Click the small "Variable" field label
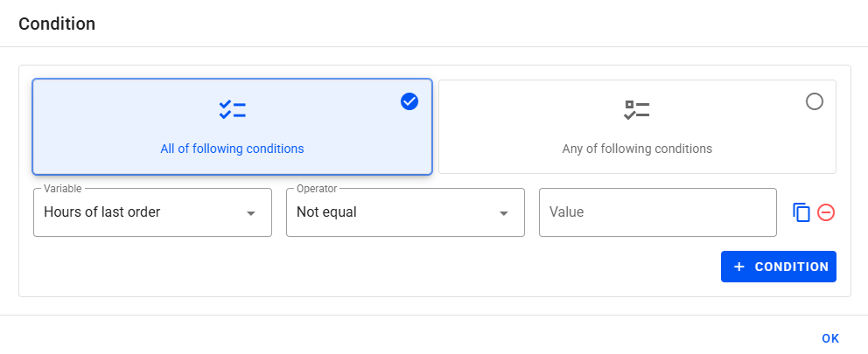The width and height of the screenshot is (868, 354). coord(62,189)
